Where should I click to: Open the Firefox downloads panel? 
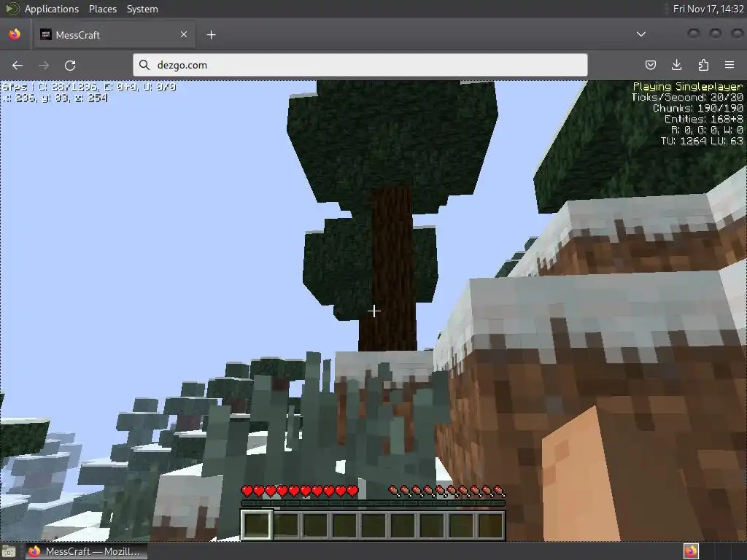676,65
